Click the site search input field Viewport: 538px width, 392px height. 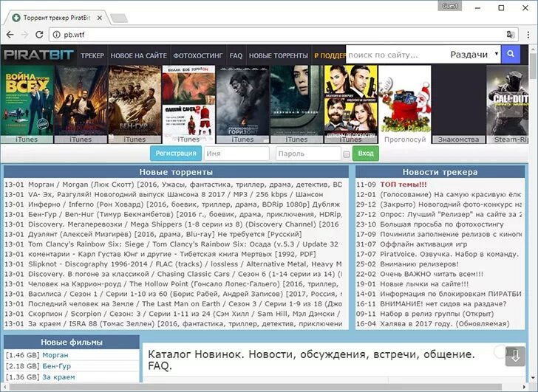[397, 55]
